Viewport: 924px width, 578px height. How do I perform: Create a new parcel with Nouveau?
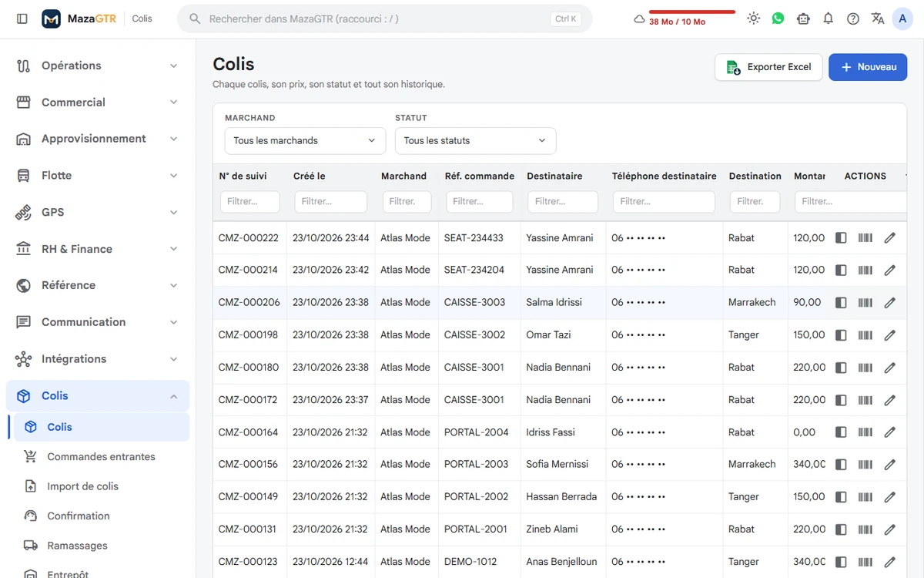click(x=868, y=67)
